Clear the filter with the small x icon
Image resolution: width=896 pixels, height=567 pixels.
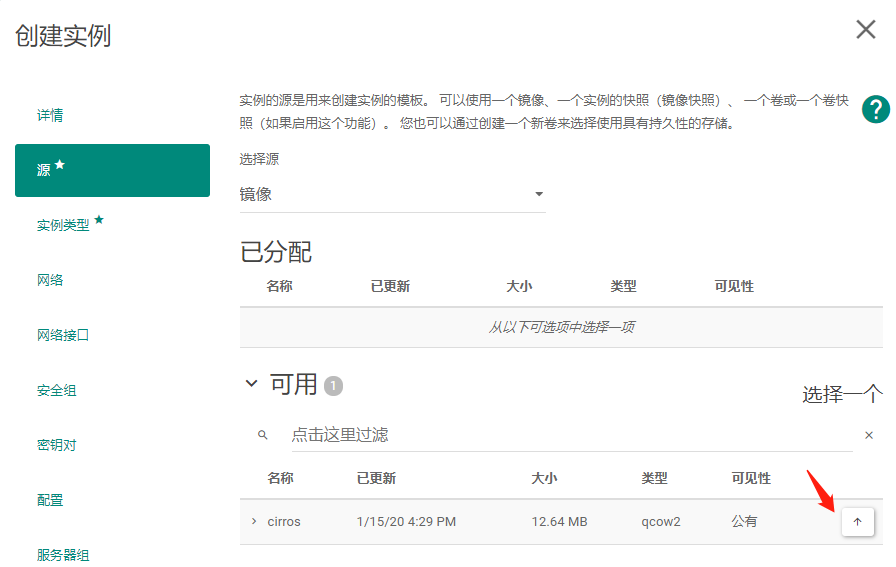pos(869,435)
